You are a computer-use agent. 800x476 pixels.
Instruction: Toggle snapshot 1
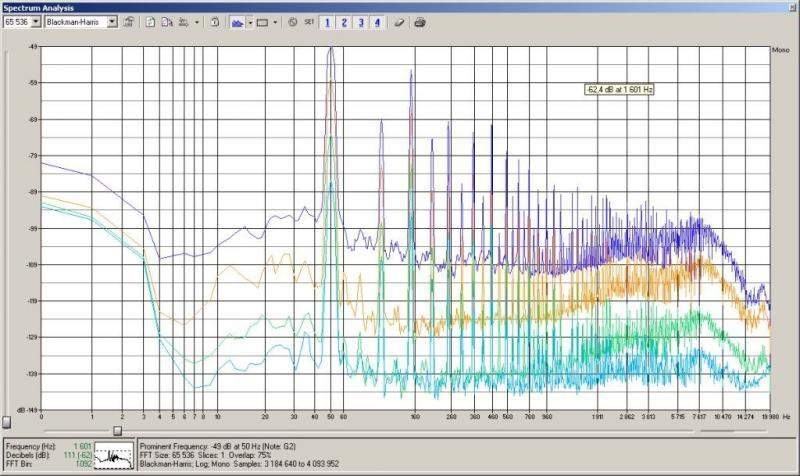[327, 22]
